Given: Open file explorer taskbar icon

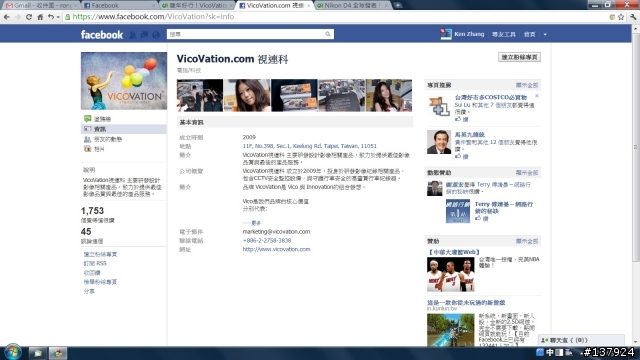Looking at the screenshot, I should (38, 353).
